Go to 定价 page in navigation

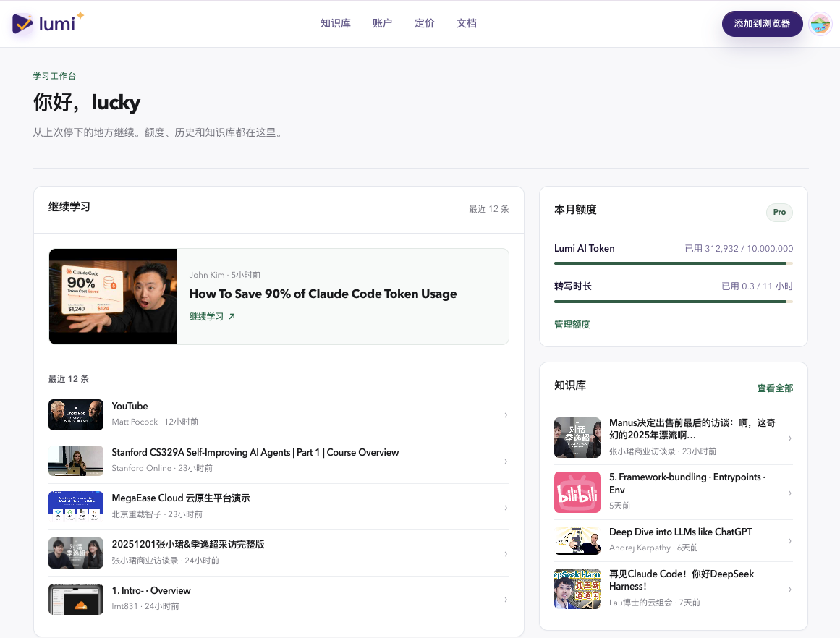pos(424,24)
